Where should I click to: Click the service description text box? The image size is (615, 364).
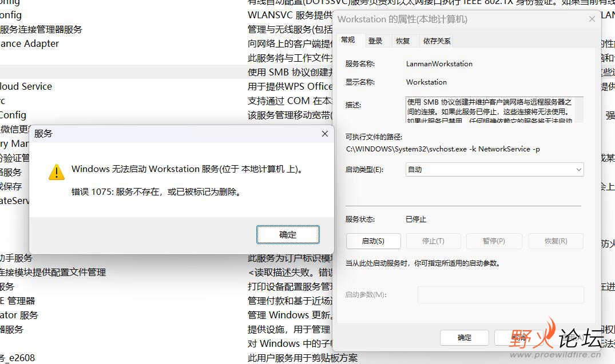tap(495, 110)
